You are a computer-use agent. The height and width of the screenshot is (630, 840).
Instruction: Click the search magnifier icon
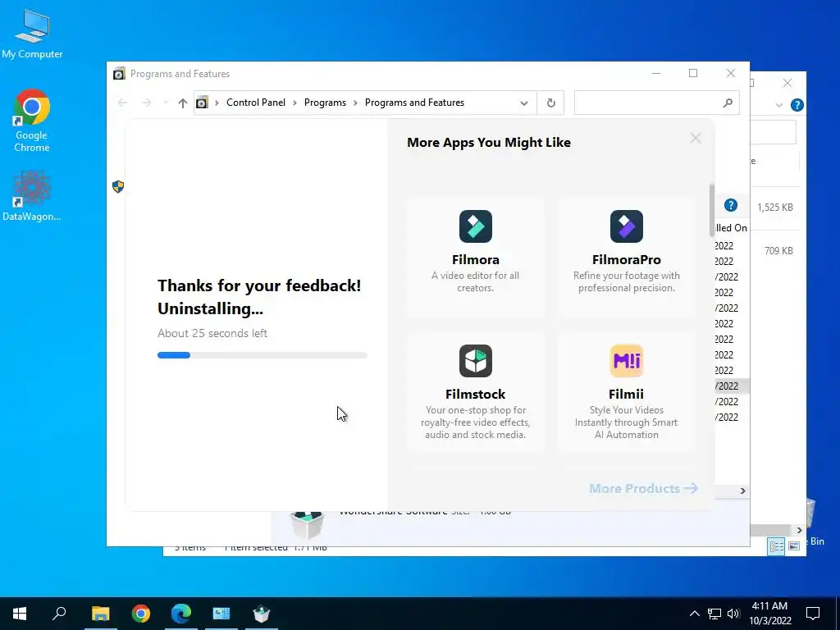[728, 103]
